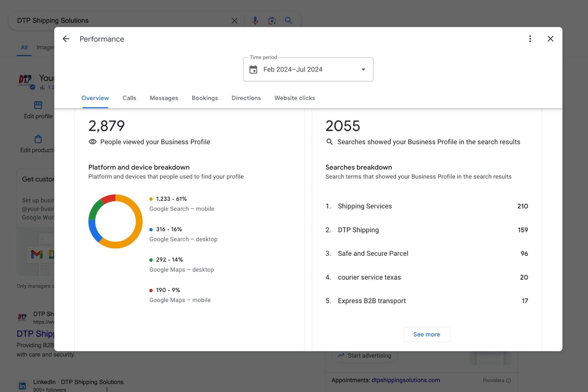Click the donut chart of platform breakdown
The width and height of the screenshot is (588, 392).
click(x=115, y=221)
